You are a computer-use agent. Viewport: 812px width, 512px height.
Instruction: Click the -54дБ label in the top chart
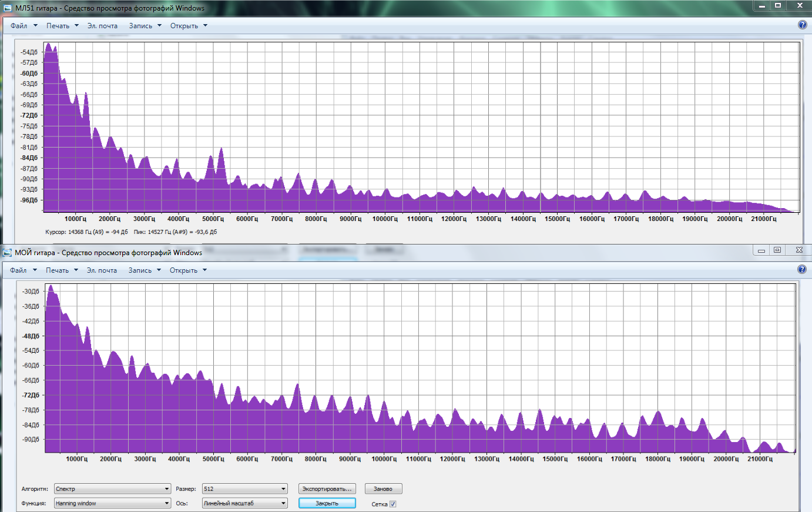[x=29, y=52]
